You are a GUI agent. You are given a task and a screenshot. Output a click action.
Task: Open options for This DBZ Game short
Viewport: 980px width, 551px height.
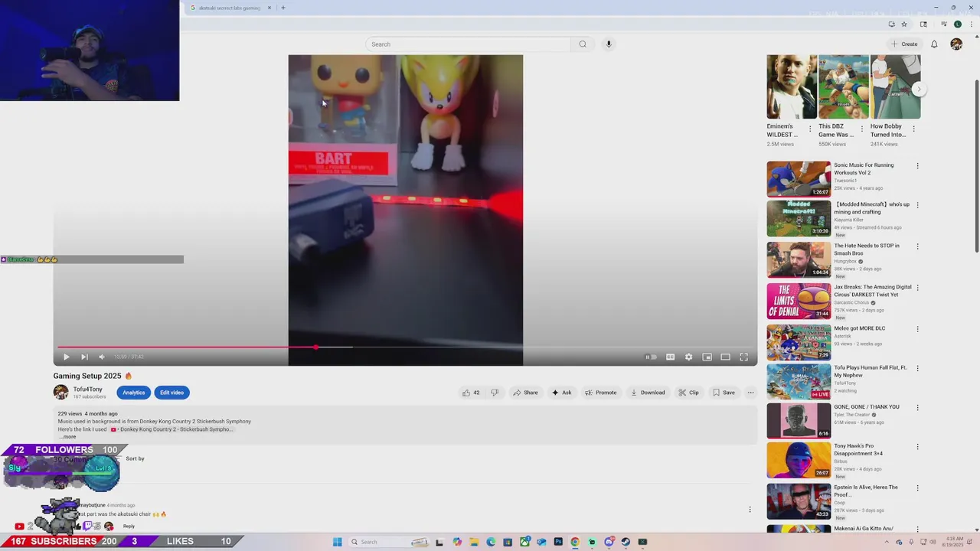coord(862,129)
